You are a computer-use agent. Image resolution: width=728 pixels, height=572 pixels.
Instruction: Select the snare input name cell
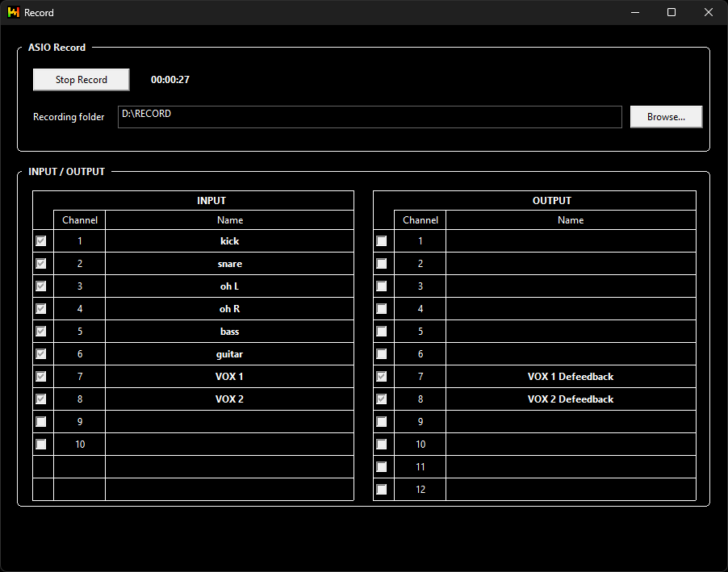pyautogui.click(x=229, y=264)
